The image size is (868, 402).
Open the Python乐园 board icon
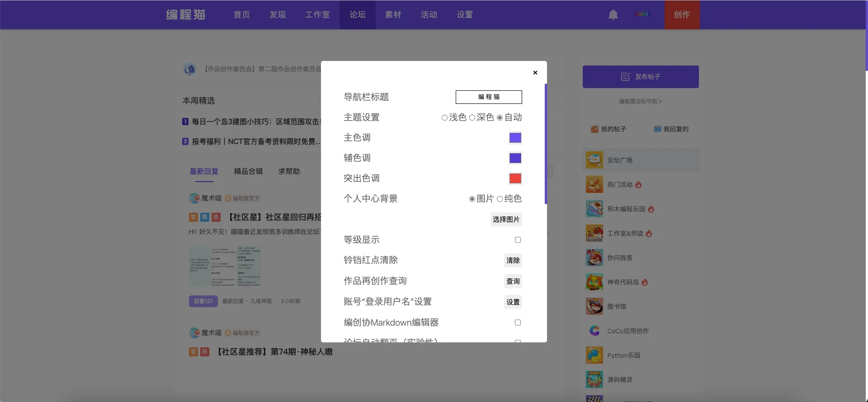pyautogui.click(x=594, y=355)
